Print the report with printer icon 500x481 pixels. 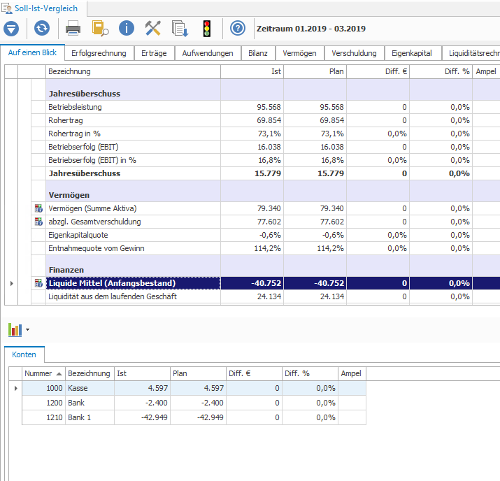[73, 28]
